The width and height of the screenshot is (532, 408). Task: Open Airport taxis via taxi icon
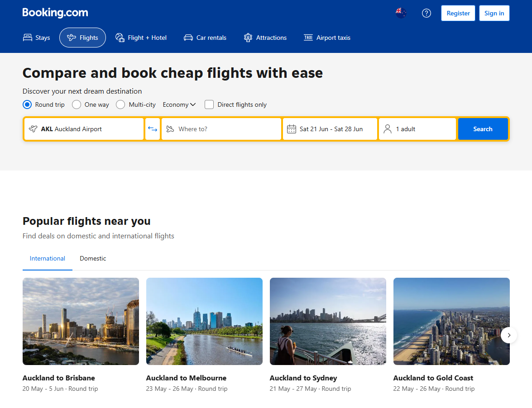(x=308, y=38)
